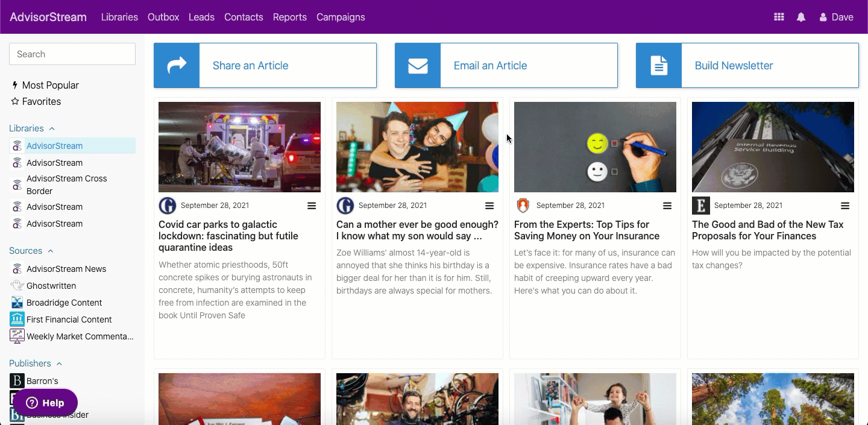Image resolution: width=868 pixels, height=425 pixels.
Task: Open options menu for New Tax Proposals article
Action: 845,206
